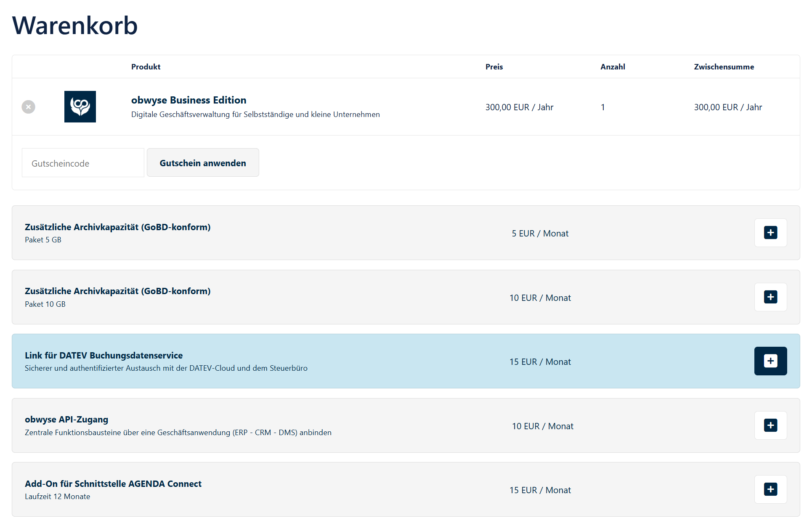The height and width of the screenshot is (526, 812).
Task: Add obwyse API-Zugang to the cart
Action: 770,425
